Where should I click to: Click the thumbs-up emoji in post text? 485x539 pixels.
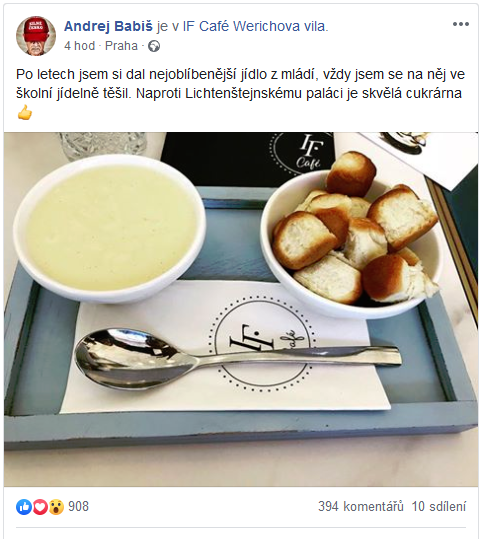point(25,113)
